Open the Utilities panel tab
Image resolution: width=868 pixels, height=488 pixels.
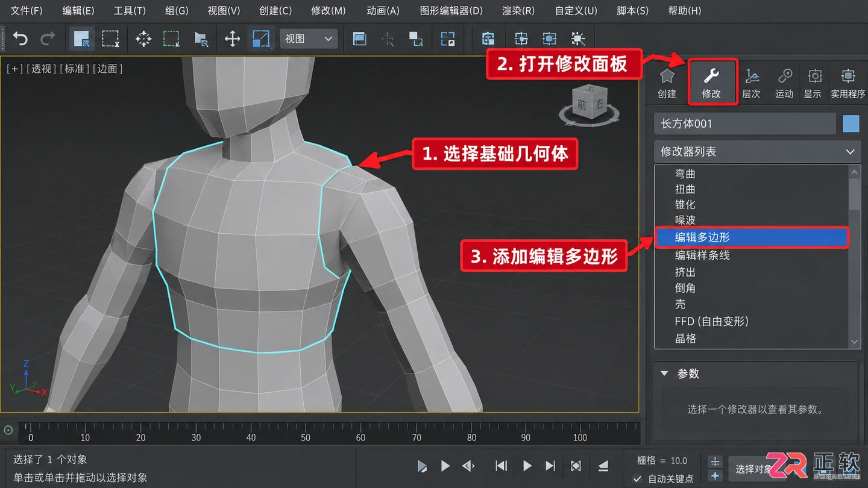point(848,83)
